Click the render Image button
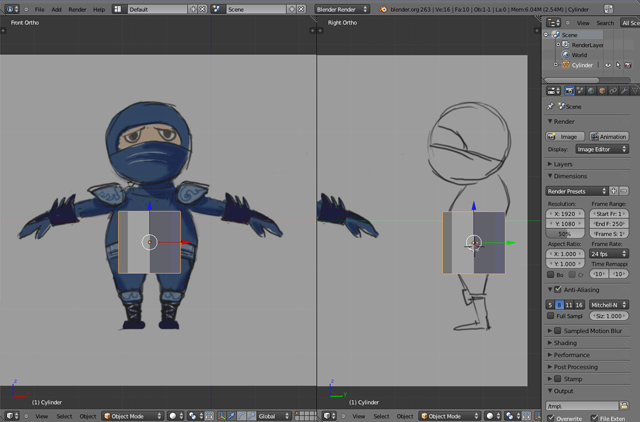The height and width of the screenshot is (422, 640). point(565,136)
